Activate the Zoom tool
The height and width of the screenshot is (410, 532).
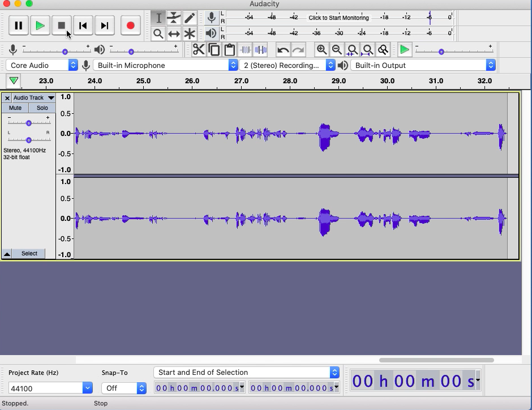click(x=158, y=34)
